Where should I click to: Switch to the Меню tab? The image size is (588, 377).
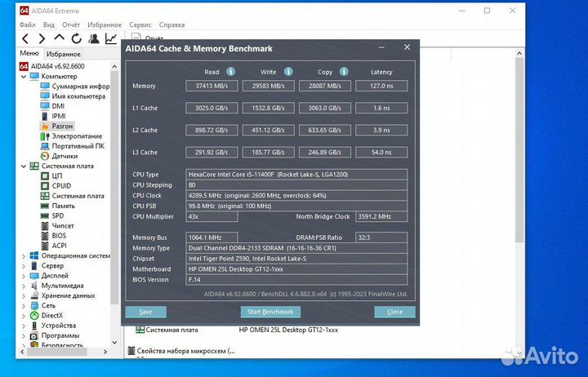[29, 53]
